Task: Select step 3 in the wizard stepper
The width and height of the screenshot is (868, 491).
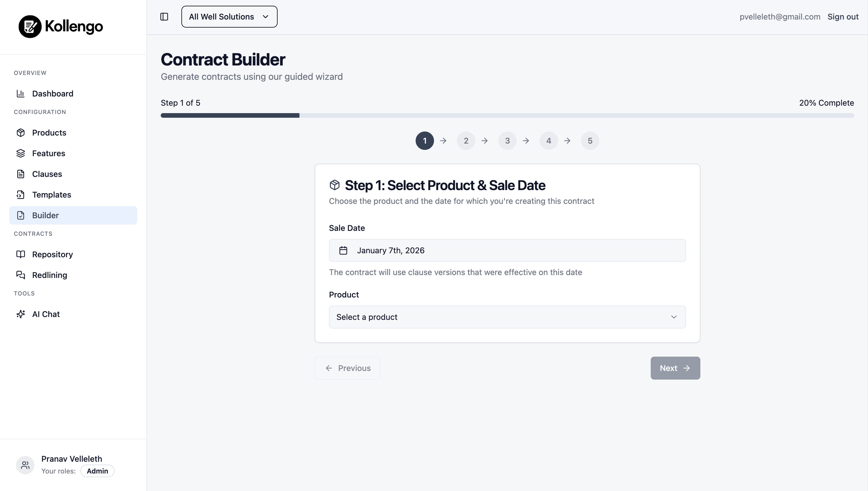Action: (507, 141)
